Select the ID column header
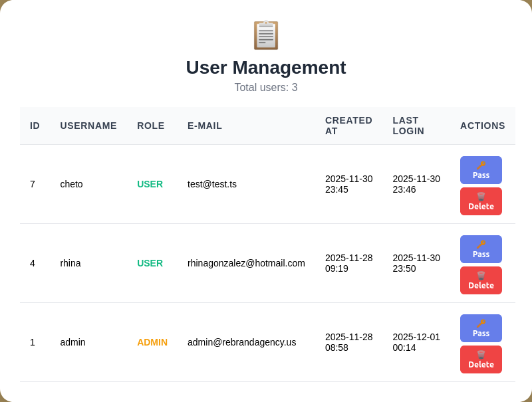 click(35, 126)
